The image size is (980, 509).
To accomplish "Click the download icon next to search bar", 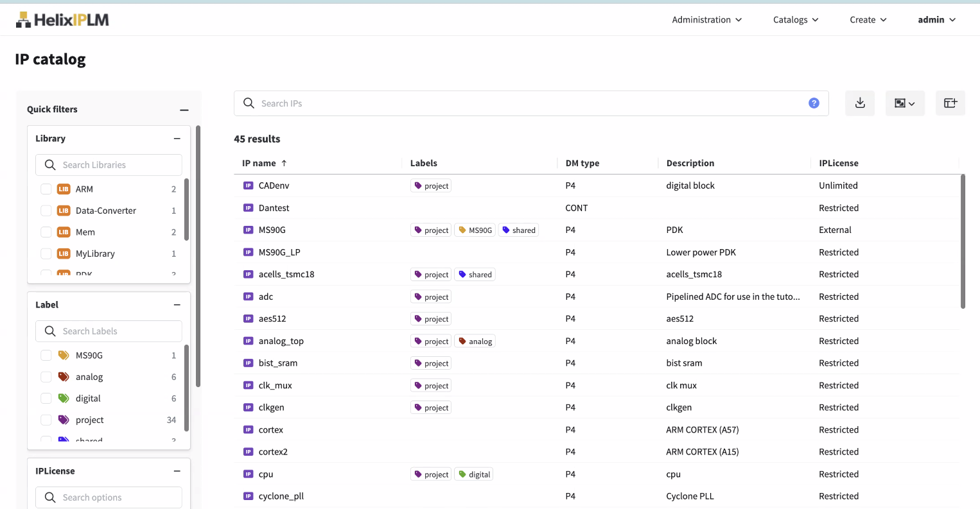I will pos(860,103).
